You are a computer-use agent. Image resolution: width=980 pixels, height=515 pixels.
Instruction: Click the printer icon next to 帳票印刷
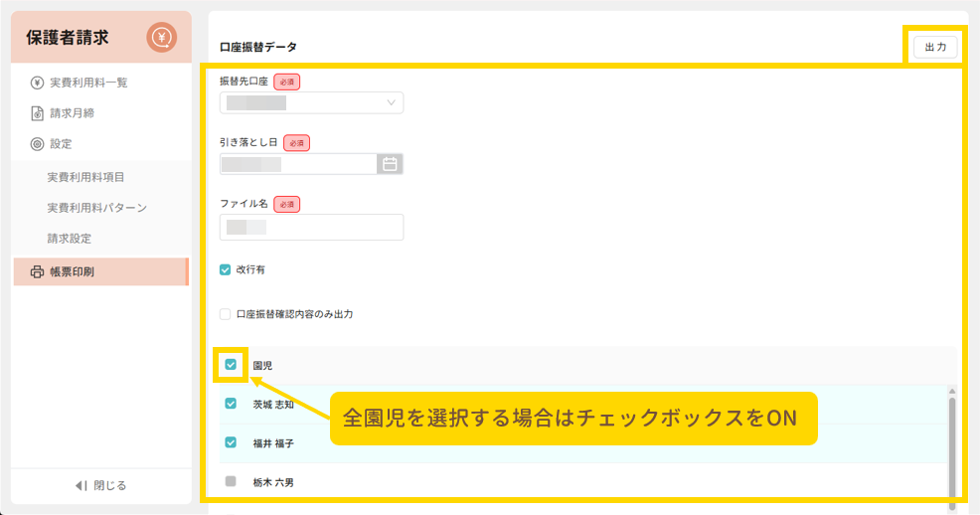pos(37,271)
